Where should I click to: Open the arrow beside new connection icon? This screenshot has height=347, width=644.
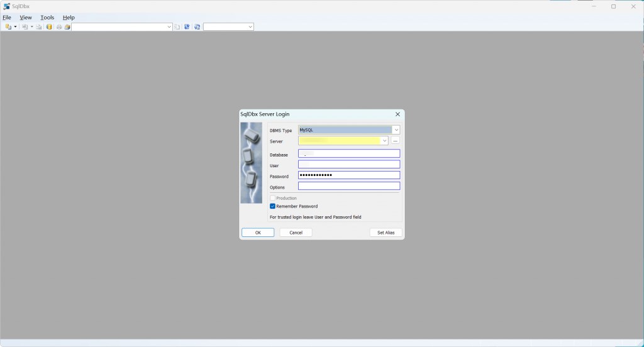[x=15, y=26]
